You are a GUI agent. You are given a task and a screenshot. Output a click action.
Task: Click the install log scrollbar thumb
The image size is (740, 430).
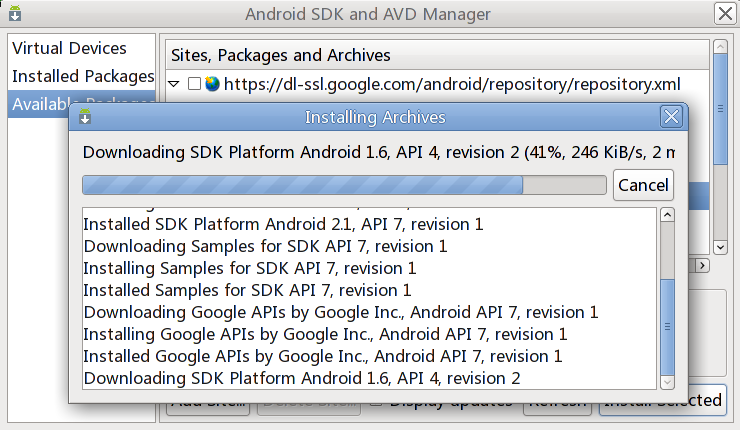point(667,327)
